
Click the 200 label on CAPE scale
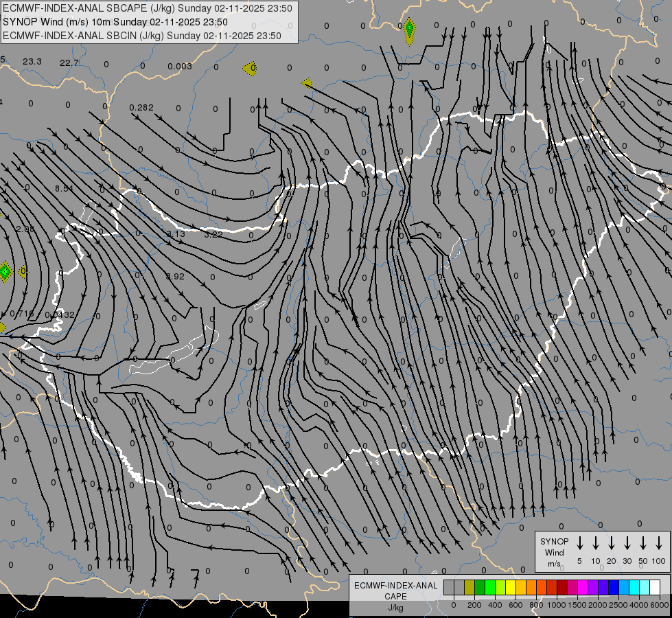[x=474, y=605]
